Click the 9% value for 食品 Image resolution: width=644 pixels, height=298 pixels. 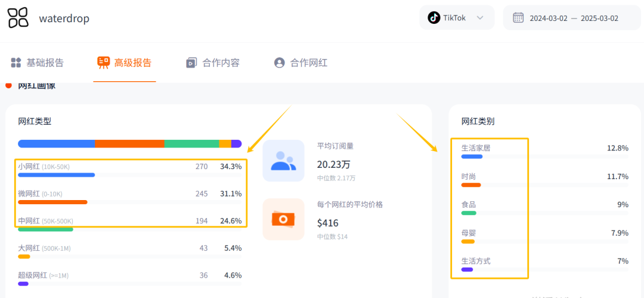(x=623, y=205)
